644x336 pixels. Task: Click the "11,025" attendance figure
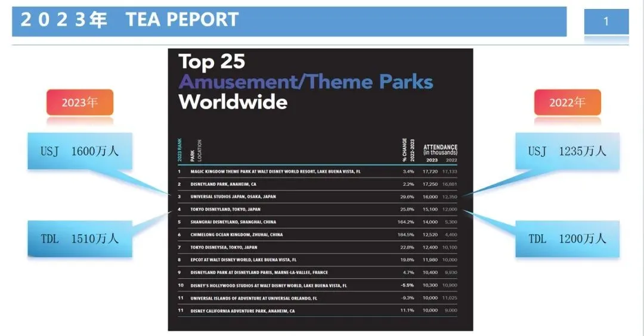tap(450, 298)
